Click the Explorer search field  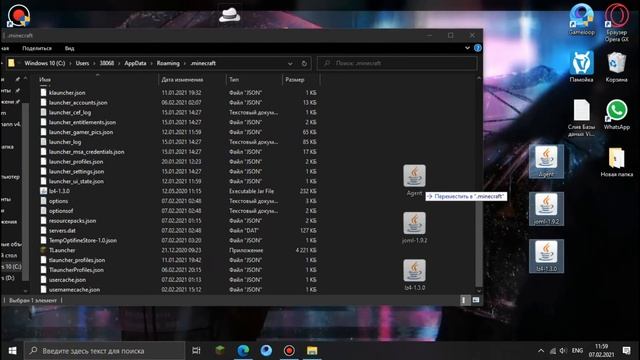click(397, 63)
